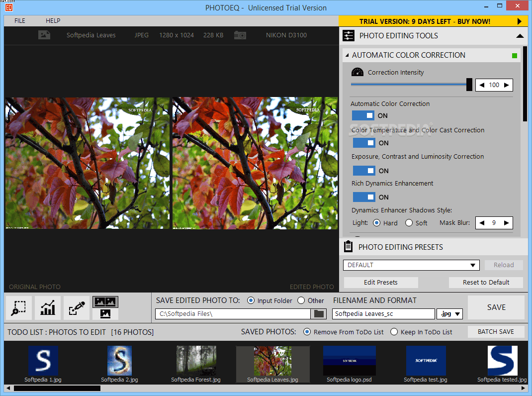The image size is (532, 396).
Task: Choose Other save location
Action: pos(301,300)
